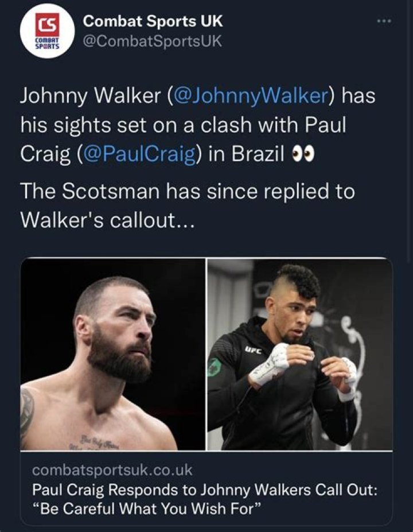Open the photo of fighter in UFC hoodie
Viewport: 413px width, 532px height.
pos(299,354)
